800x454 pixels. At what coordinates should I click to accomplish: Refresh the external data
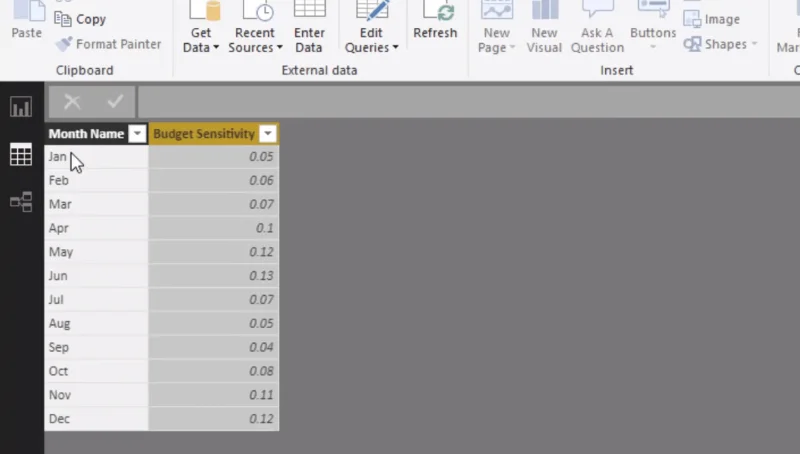click(435, 20)
